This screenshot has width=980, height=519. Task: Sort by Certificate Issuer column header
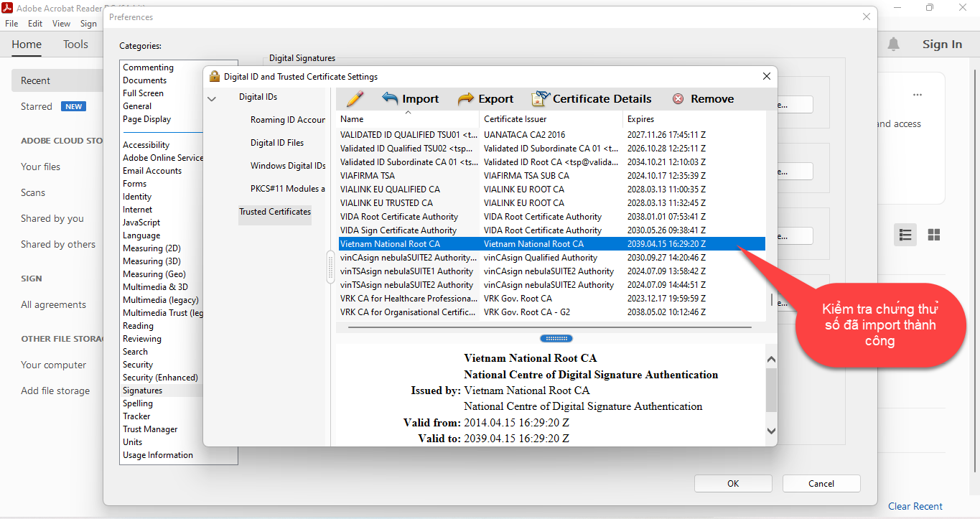coord(551,119)
